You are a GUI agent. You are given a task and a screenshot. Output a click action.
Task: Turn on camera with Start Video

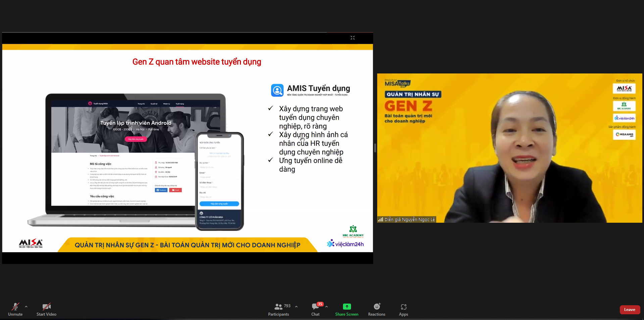point(46,309)
